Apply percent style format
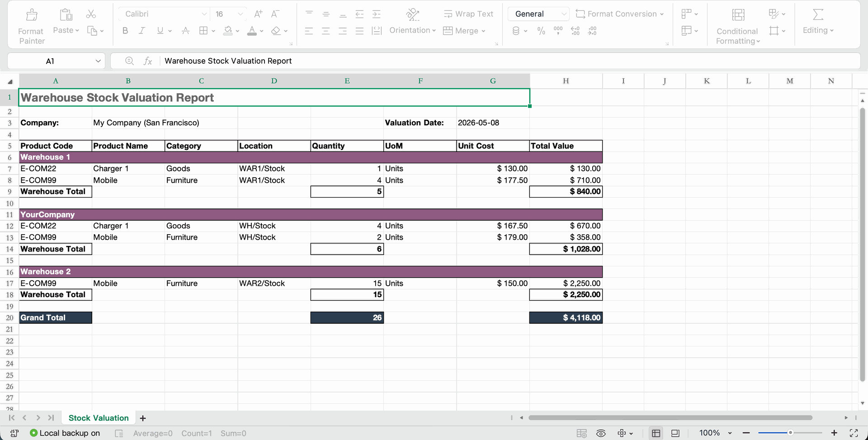Image resolution: width=868 pixels, height=440 pixels. (x=541, y=31)
